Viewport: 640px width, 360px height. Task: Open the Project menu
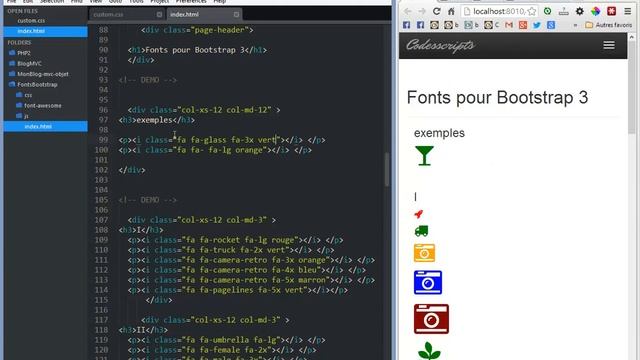click(159, 2)
